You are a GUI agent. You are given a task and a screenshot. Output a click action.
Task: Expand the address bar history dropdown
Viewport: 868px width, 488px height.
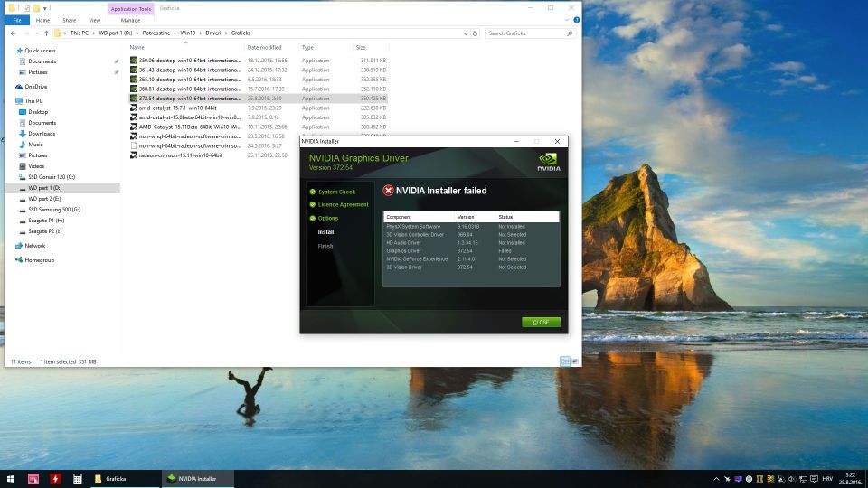[x=466, y=33]
